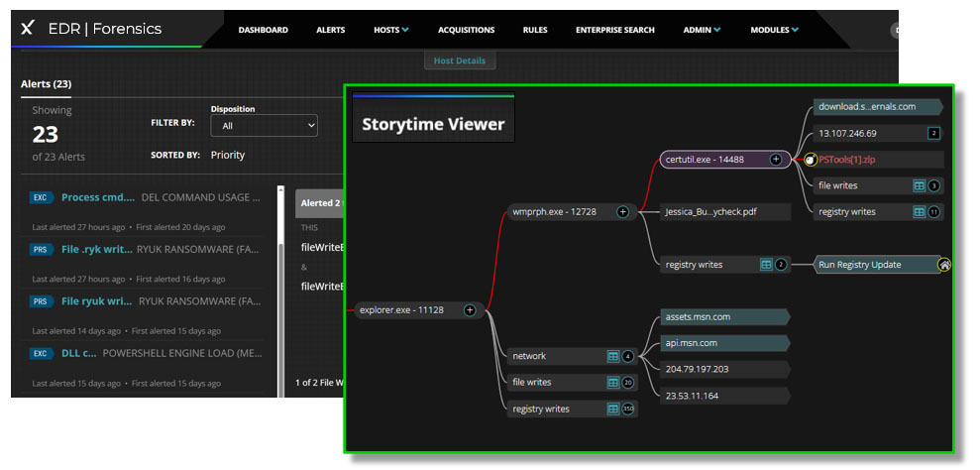This screenshot has height=470, width=980.
Task: Open table icon on certutil file writes
Action: 919,185
